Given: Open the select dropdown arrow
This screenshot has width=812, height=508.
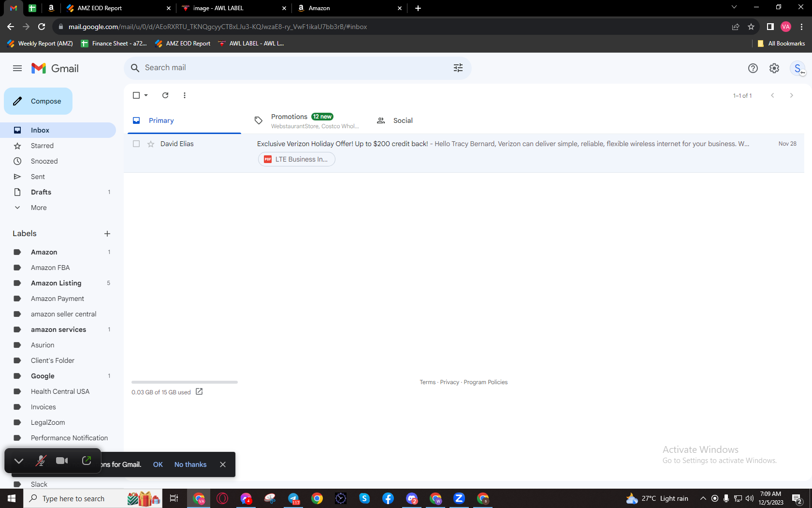Looking at the screenshot, I should point(146,95).
